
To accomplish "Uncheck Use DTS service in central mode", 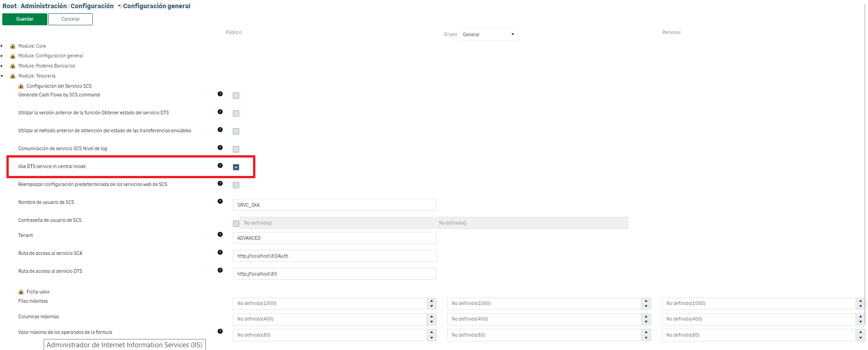I will (x=236, y=167).
